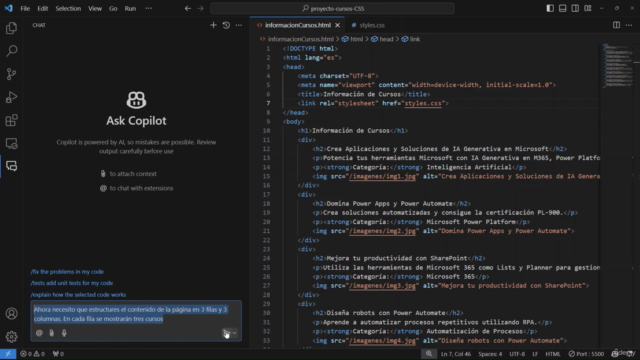640x360 pixels.
Task: Open chat panel more actions menu
Action: click(x=239, y=25)
